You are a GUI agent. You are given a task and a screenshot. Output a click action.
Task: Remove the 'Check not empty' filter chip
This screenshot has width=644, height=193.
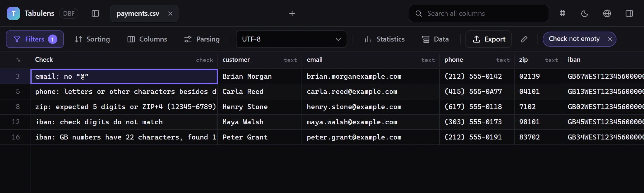610,39
